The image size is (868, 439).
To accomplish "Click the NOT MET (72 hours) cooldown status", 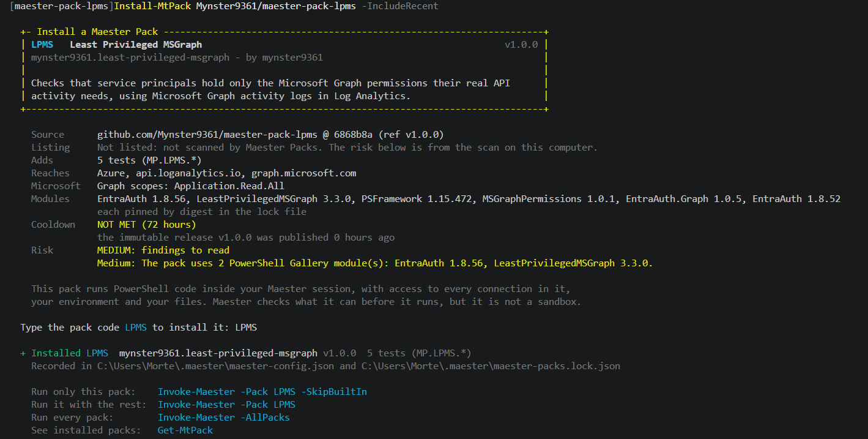I will [147, 225].
